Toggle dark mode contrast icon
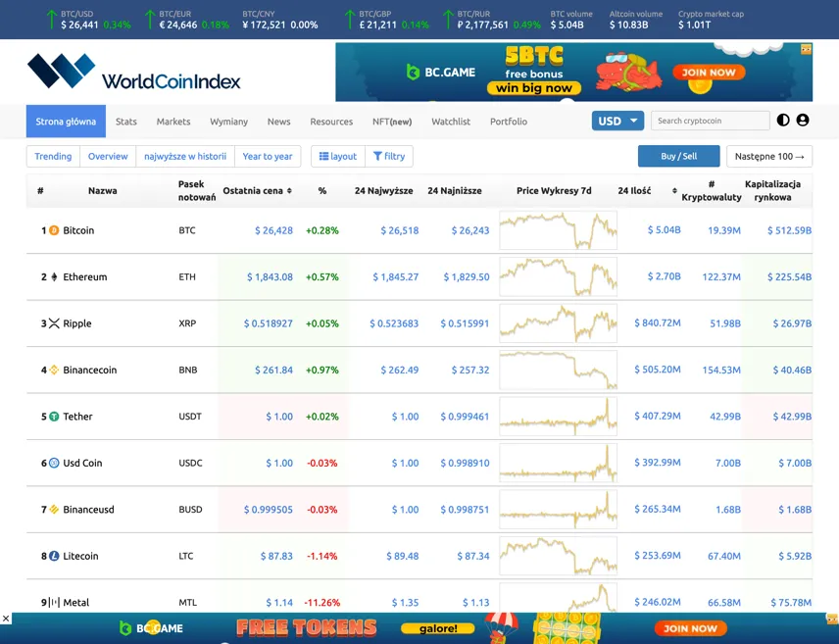Screen dimensions: 839x644 pyautogui.click(x=783, y=121)
